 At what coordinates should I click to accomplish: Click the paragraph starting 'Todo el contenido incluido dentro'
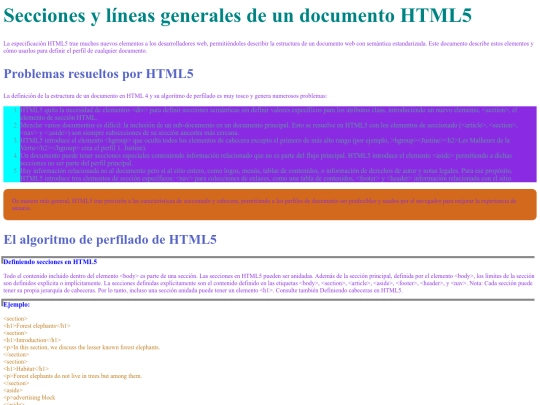(x=269, y=283)
